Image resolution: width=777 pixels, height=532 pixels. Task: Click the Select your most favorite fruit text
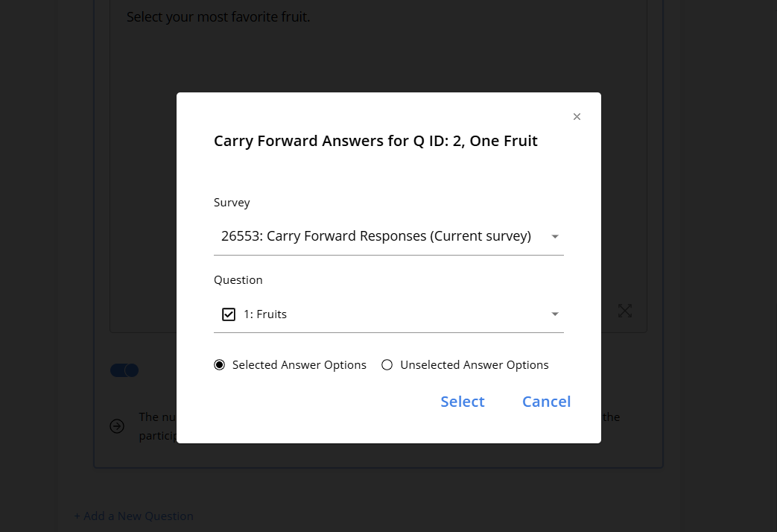pyautogui.click(x=218, y=17)
